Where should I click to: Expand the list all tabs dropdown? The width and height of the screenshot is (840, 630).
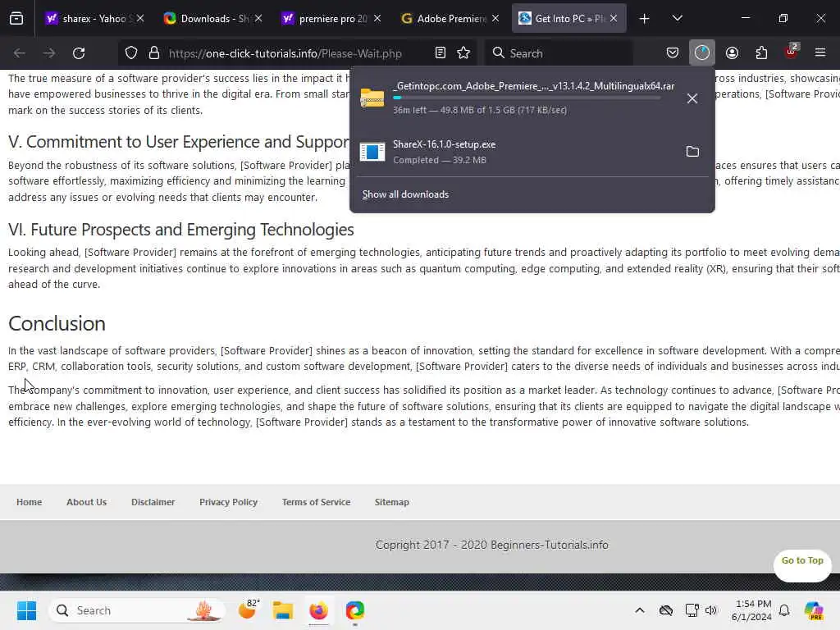point(677,19)
